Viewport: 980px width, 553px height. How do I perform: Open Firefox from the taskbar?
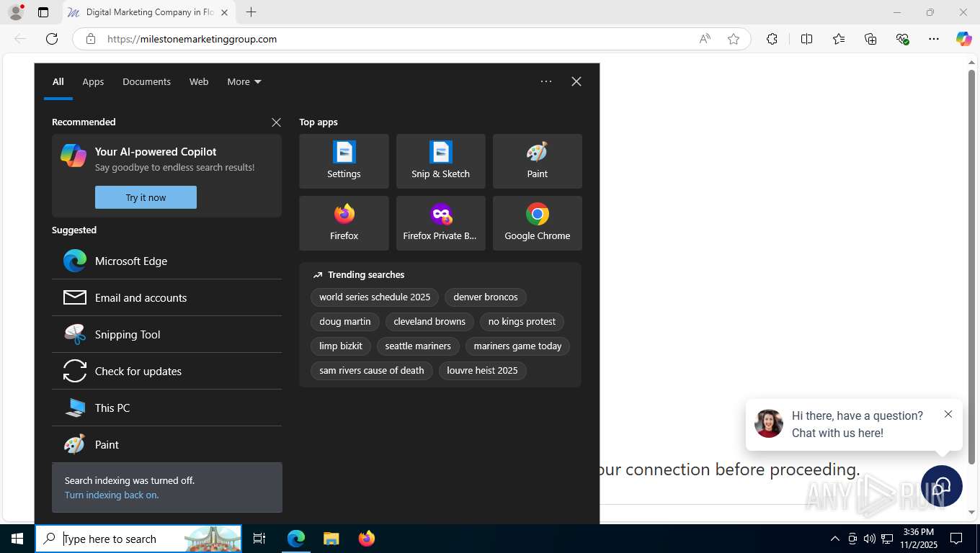tap(367, 539)
